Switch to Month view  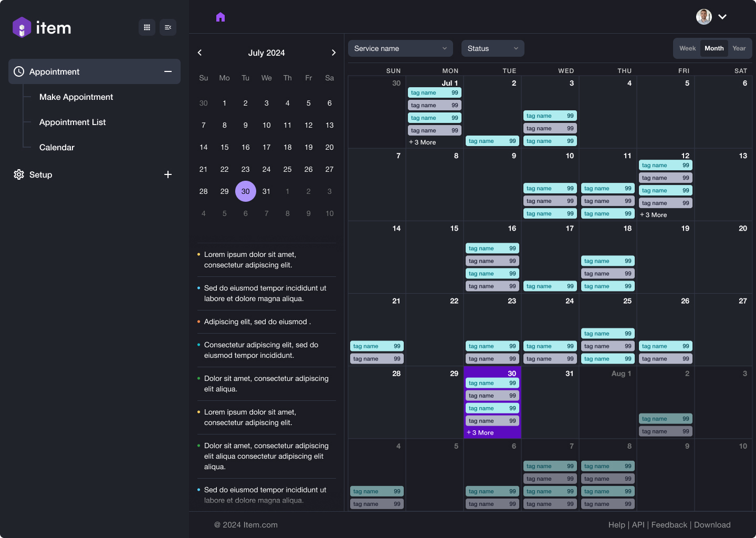714,48
